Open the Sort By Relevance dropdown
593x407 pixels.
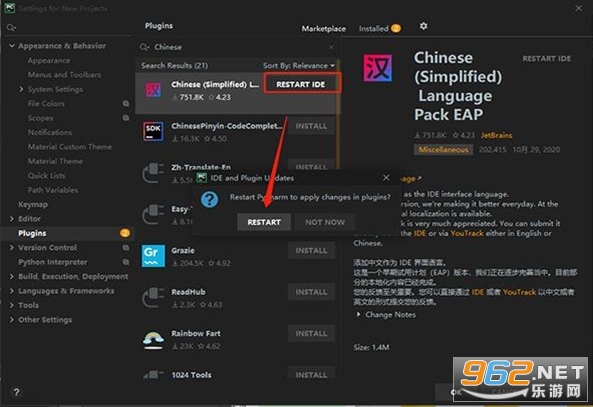coord(299,66)
